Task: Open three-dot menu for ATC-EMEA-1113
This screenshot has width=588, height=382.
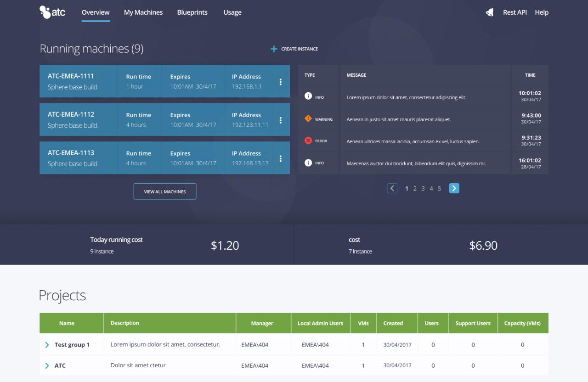Action: 281,158
